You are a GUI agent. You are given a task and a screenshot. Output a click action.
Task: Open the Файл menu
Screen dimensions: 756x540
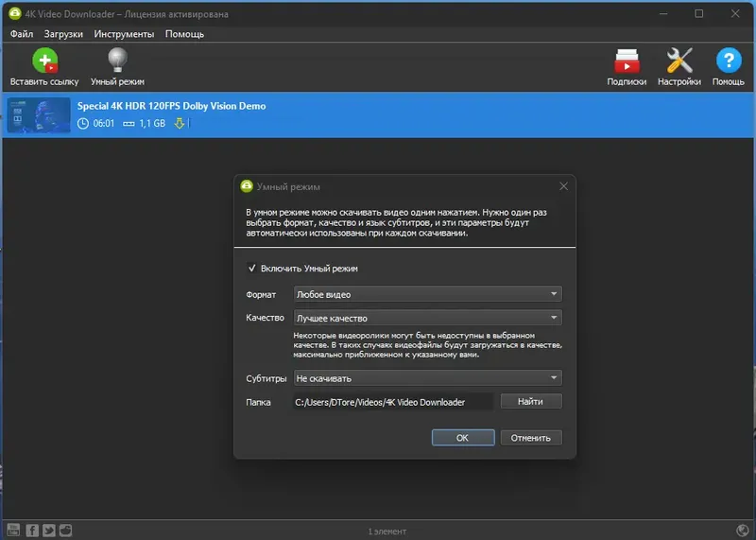pyautogui.click(x=22, y=34)
